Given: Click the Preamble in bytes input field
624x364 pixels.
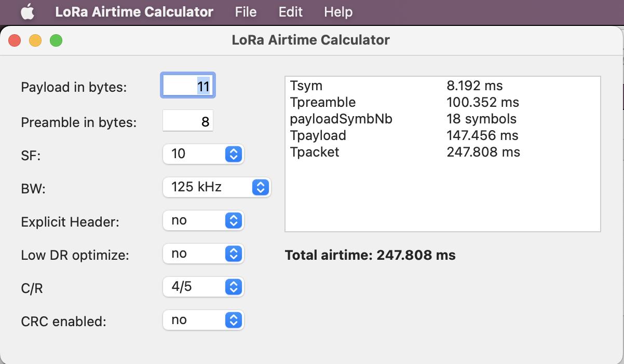Looking at the screenshot, I should (188, 120).
